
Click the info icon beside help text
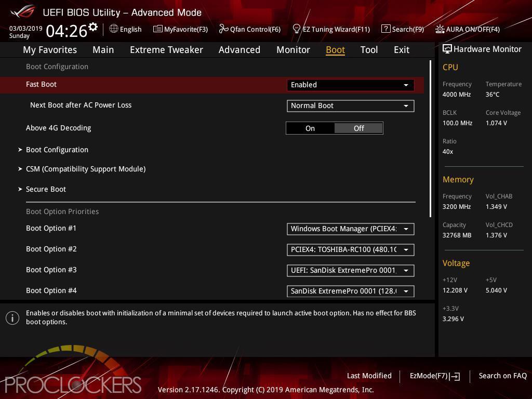[x=12, y=318]
